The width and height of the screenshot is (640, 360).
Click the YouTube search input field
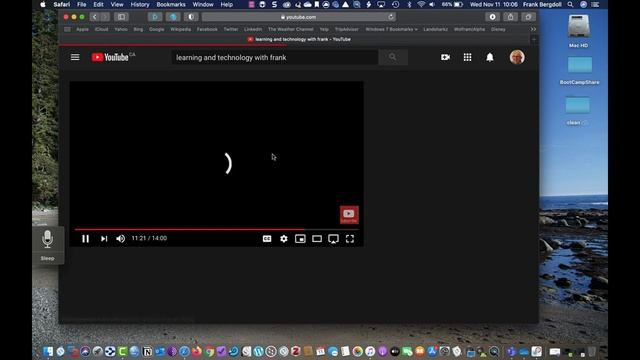(x=274, y=58)
